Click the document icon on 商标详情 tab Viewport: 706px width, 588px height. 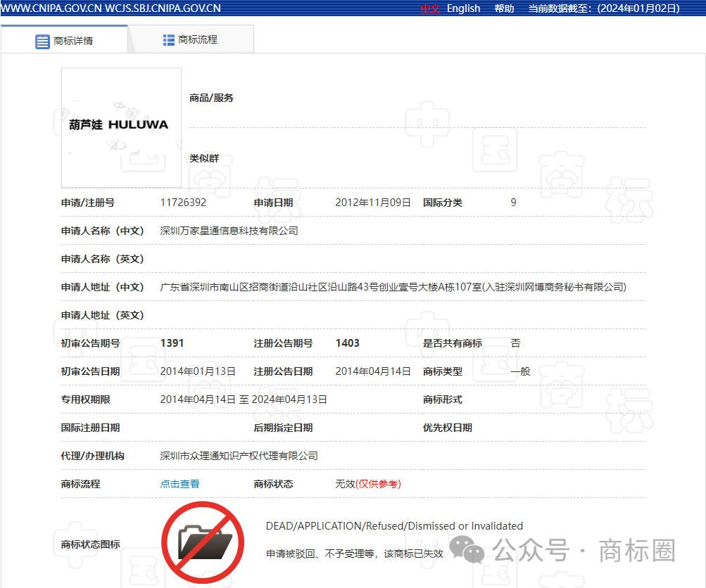click(42, 41)
